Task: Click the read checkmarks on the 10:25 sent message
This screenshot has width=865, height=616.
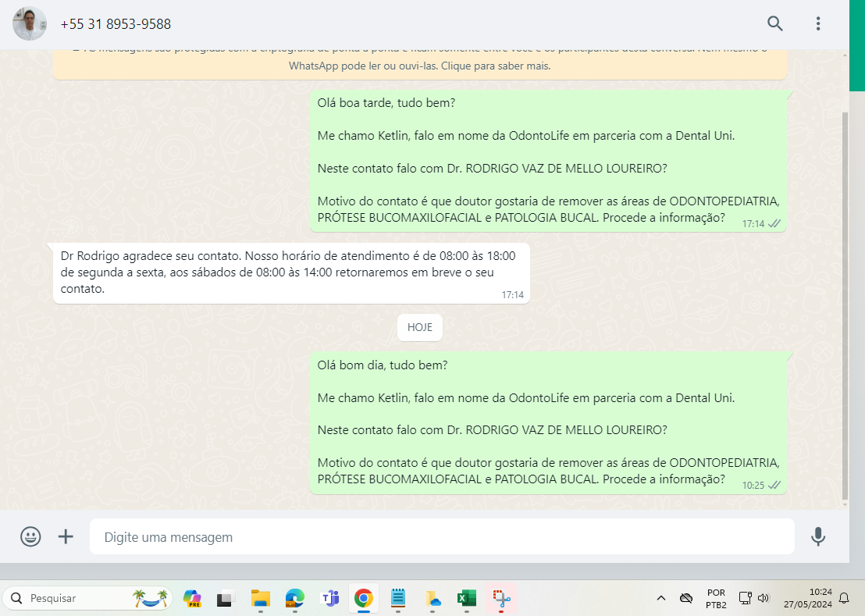Action: [774, 486]
